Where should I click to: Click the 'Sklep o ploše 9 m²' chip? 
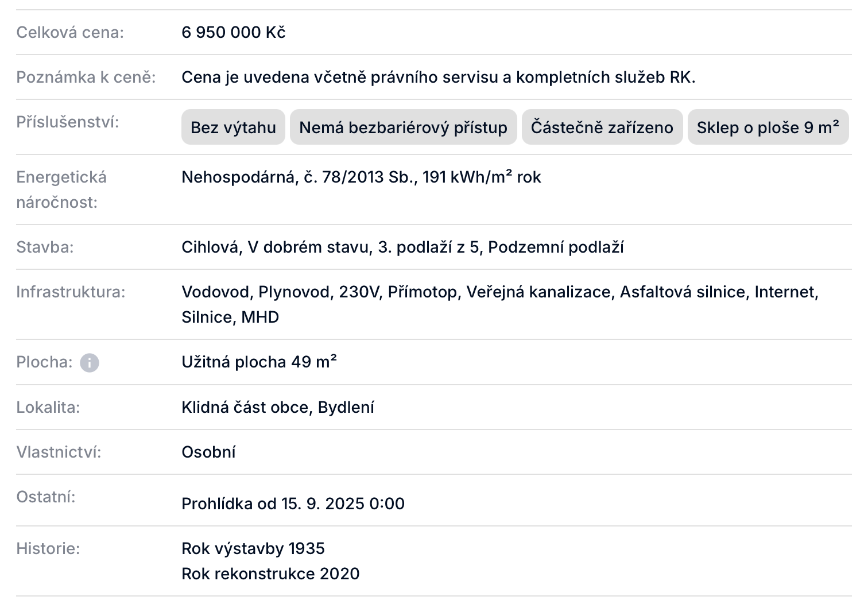(x=768, y=127)
